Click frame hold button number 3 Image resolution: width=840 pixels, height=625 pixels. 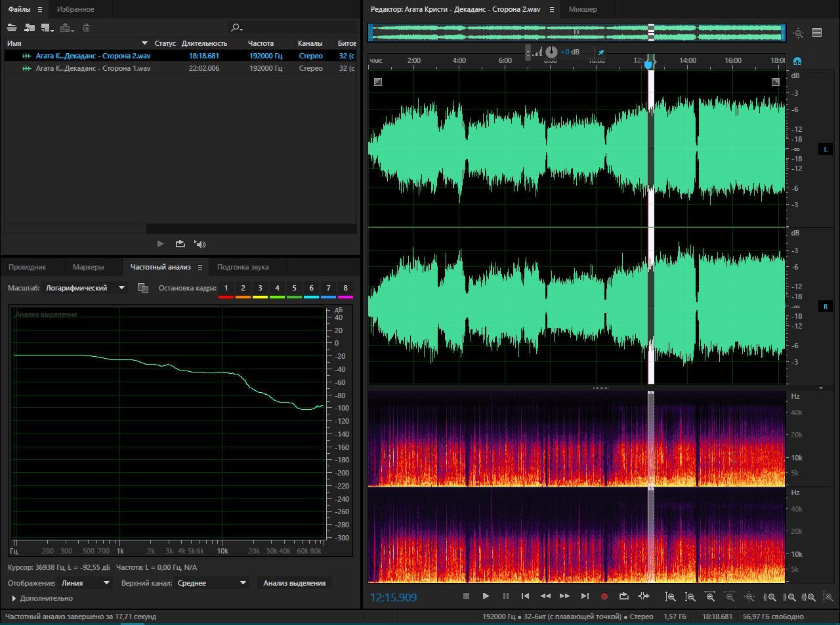(x=260, y=288)
